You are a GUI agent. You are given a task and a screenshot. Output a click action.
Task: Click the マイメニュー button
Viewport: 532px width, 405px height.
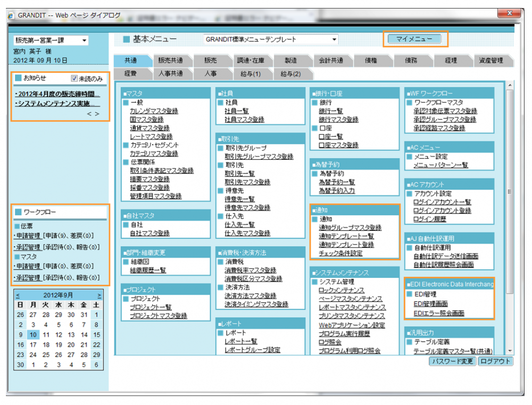click(414, 39)
